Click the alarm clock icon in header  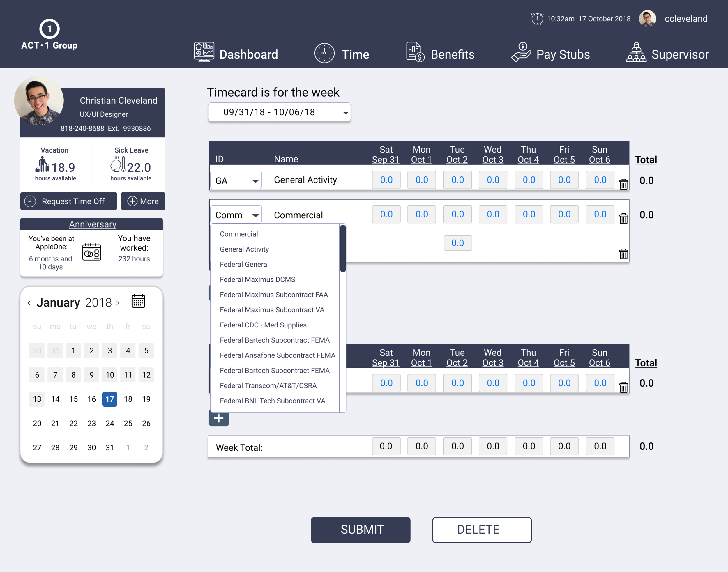[537, 18]
